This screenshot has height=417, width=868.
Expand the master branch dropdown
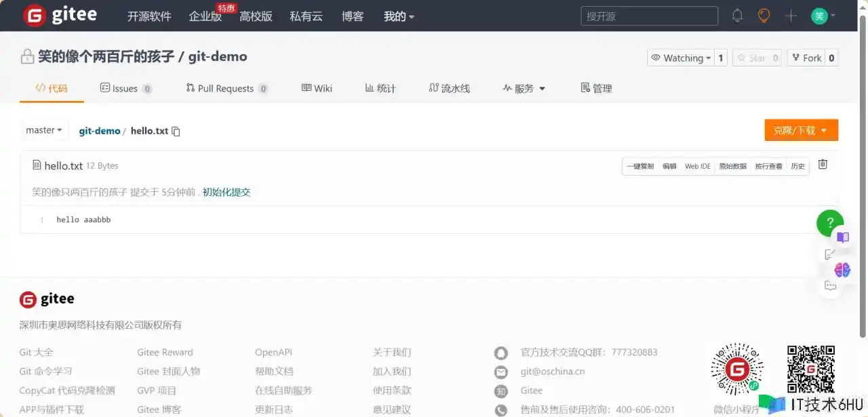click(x=44, y=130)
